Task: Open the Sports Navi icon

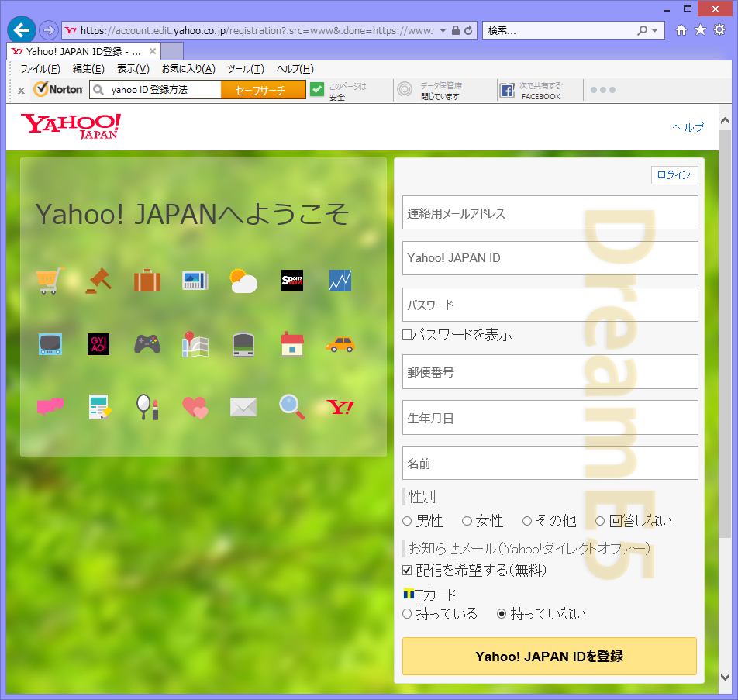Action: [291, 281]
